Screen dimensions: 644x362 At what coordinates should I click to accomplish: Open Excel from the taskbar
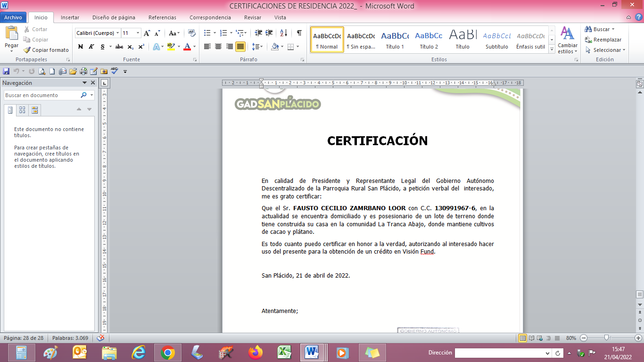(x=284, y=352)
